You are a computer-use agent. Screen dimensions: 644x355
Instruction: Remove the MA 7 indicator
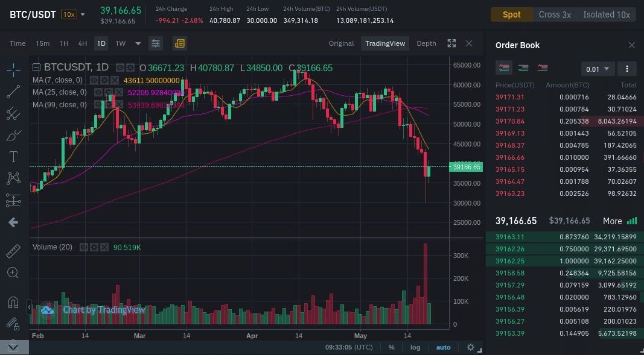click(115, 80)
